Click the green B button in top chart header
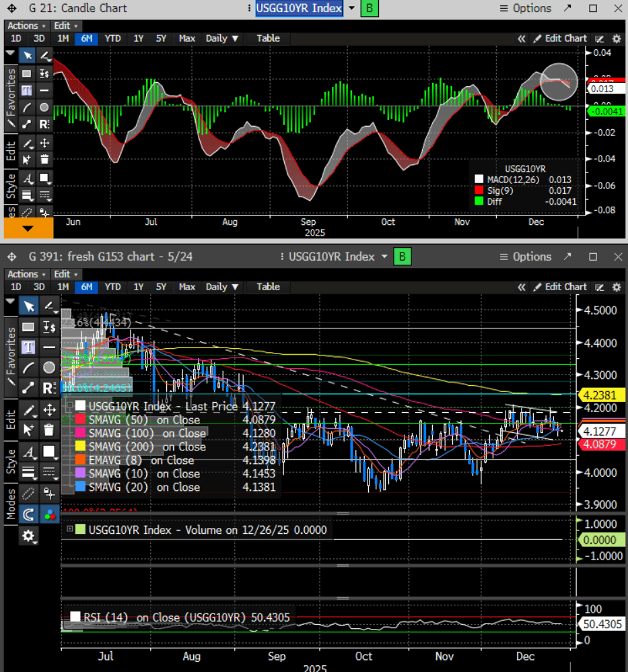Image resolution: width=628 pixels, height=672 pixels. pos(370,9)
